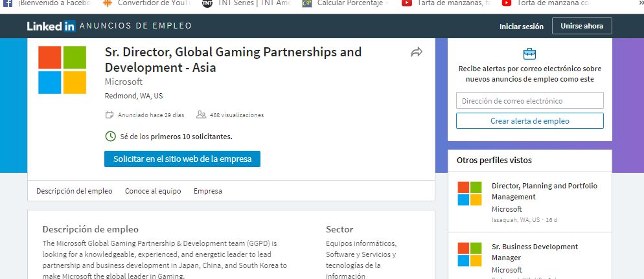Select the Empresa tab
Image resolution: width=644 pixels, height=279 pixels.
click(207, 191)
